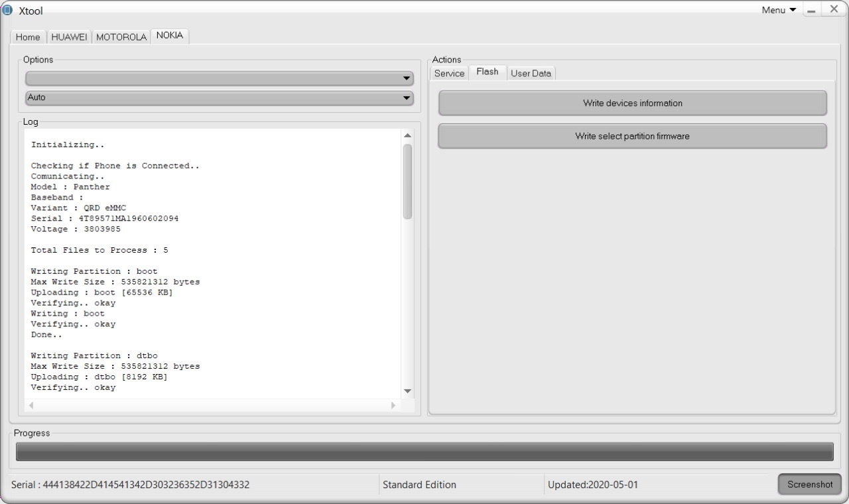
Task: Click the log scroll up arrow
Action: coord(408,135)
